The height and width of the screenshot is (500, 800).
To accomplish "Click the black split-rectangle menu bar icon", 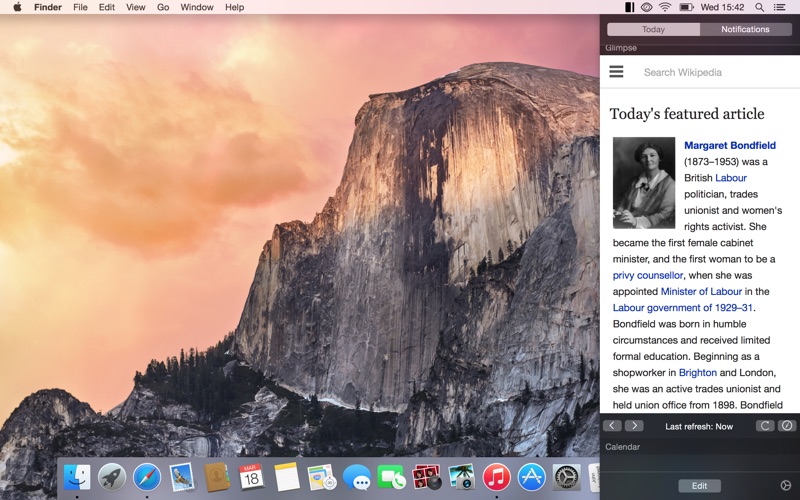I will coord(630,7).
